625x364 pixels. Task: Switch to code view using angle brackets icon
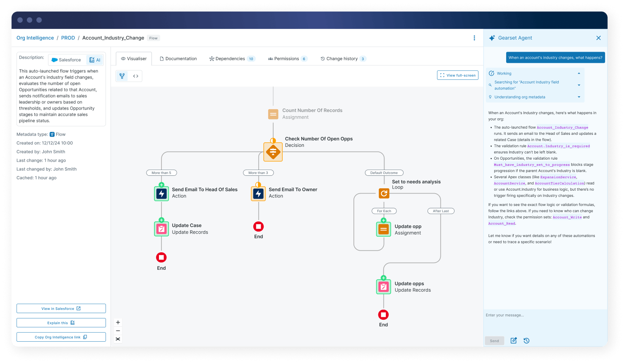135,76
